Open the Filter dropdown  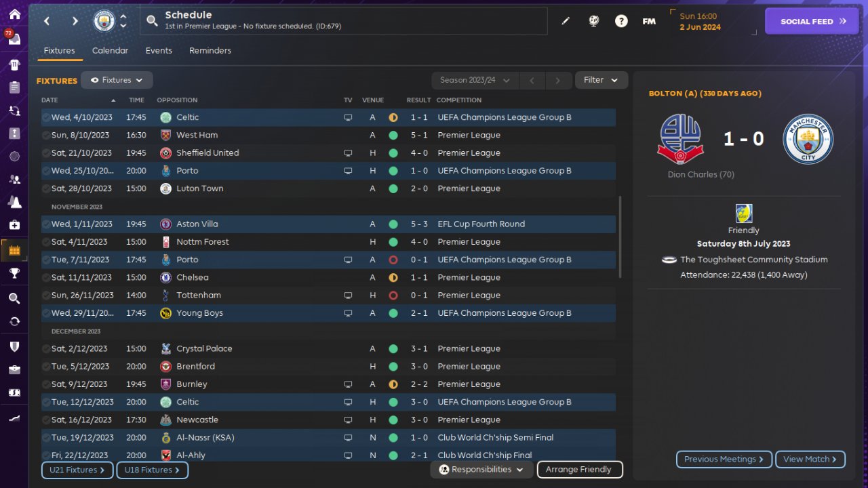[601, 80]
